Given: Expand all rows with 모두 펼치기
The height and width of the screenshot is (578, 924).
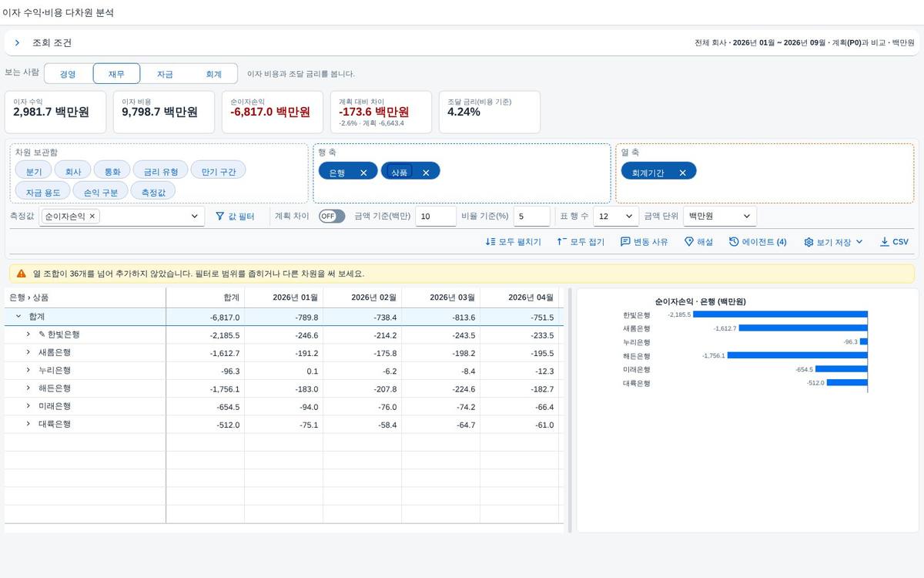Looking at the screenshot, I should (x=514, y=242).
